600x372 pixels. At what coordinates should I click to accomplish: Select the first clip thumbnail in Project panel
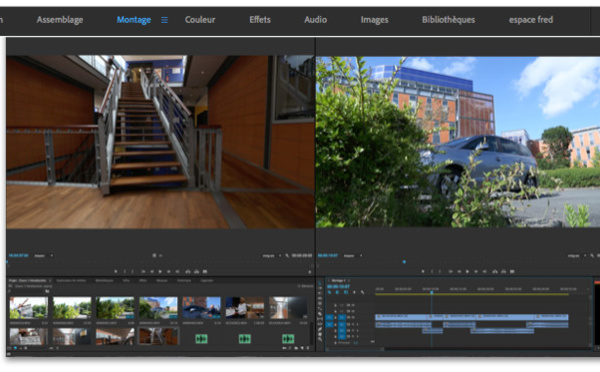[29, 307]
